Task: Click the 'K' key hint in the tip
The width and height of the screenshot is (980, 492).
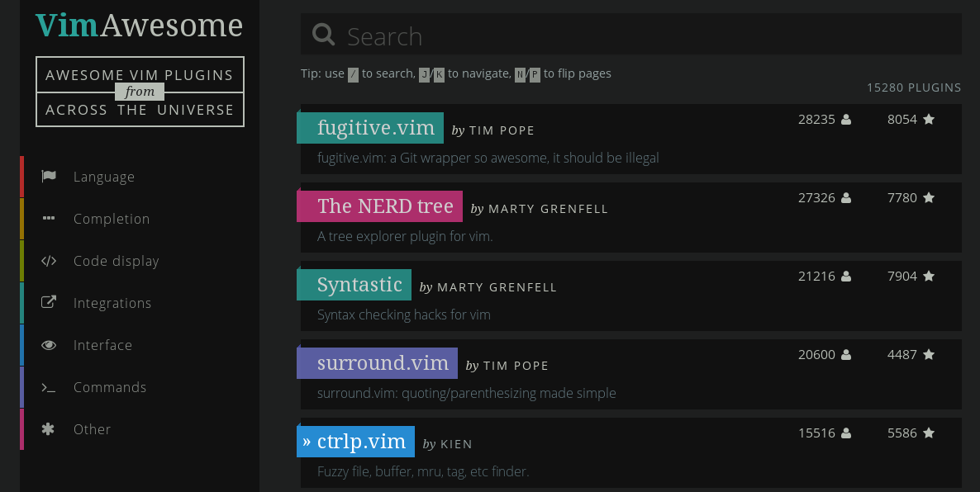Action: [x=439, y=74]
